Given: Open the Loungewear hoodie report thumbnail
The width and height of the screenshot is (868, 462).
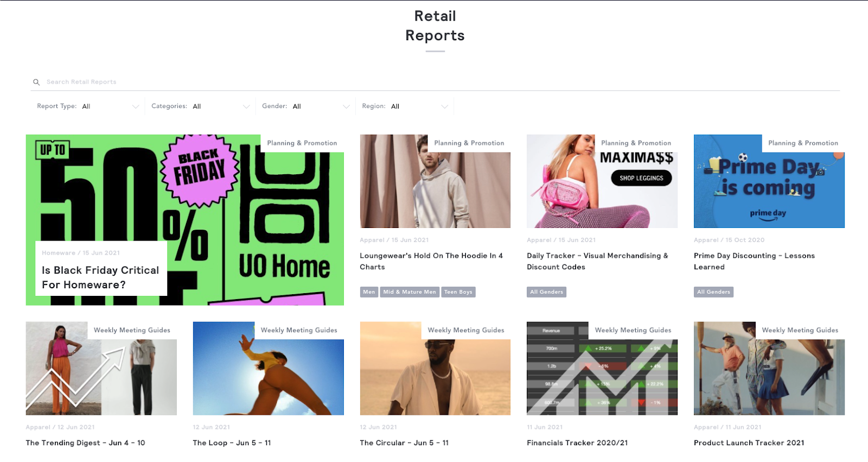Looking at the screenshot, I should coord(435,181).
